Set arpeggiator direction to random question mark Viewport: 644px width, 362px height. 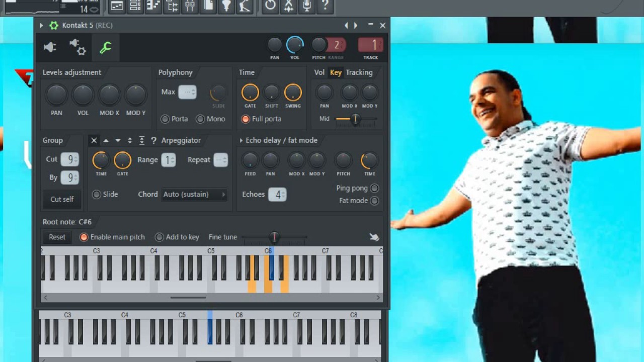click(x=153, y=141)
